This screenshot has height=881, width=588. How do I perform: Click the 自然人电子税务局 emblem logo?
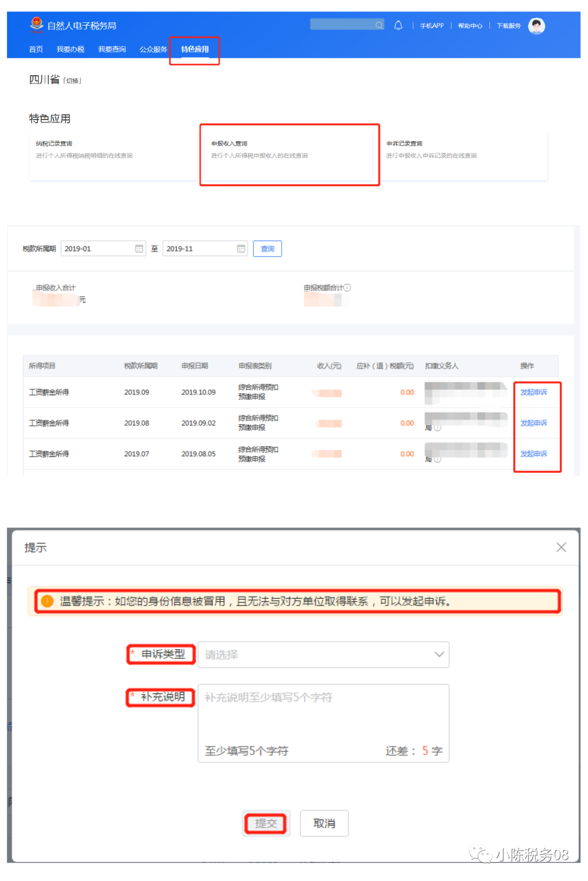tap(36, 25)
